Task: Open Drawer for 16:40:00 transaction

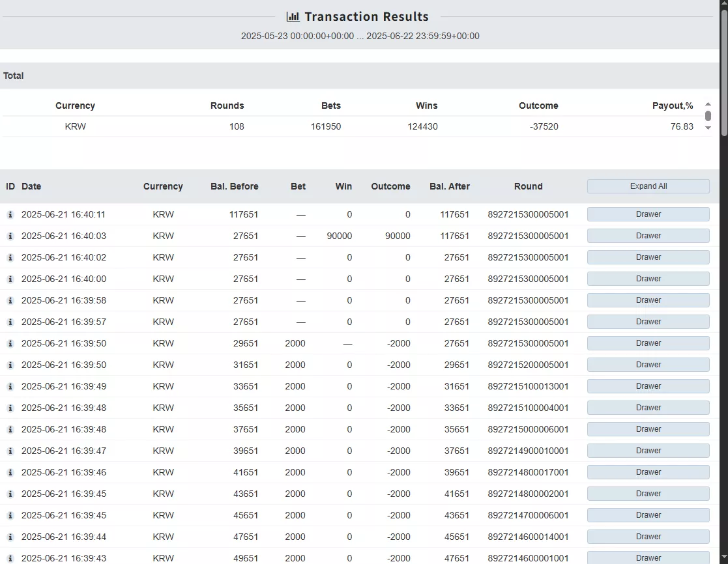Action: click(x=648, y=279)
